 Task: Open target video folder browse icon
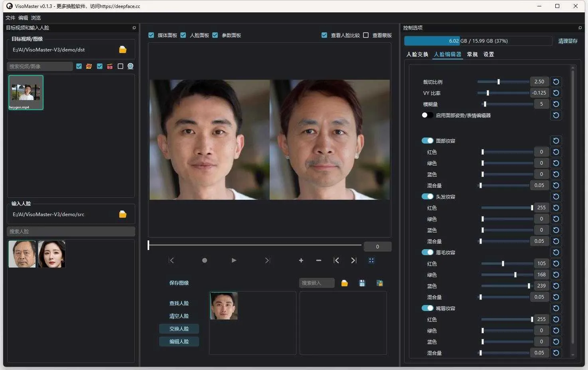(123, 49)
